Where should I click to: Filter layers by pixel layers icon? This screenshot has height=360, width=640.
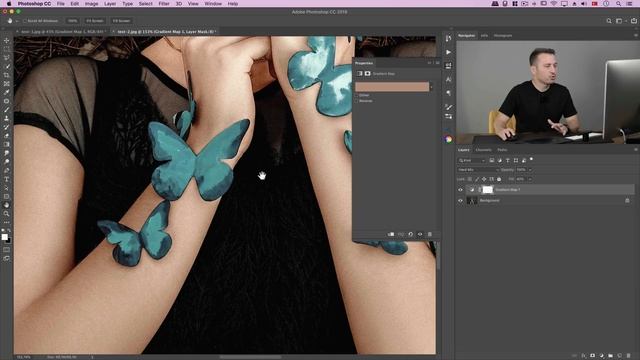coord(492,160)
